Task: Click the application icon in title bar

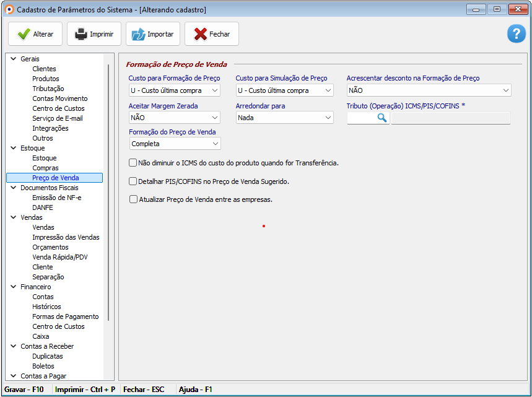Action: (9, 9)
